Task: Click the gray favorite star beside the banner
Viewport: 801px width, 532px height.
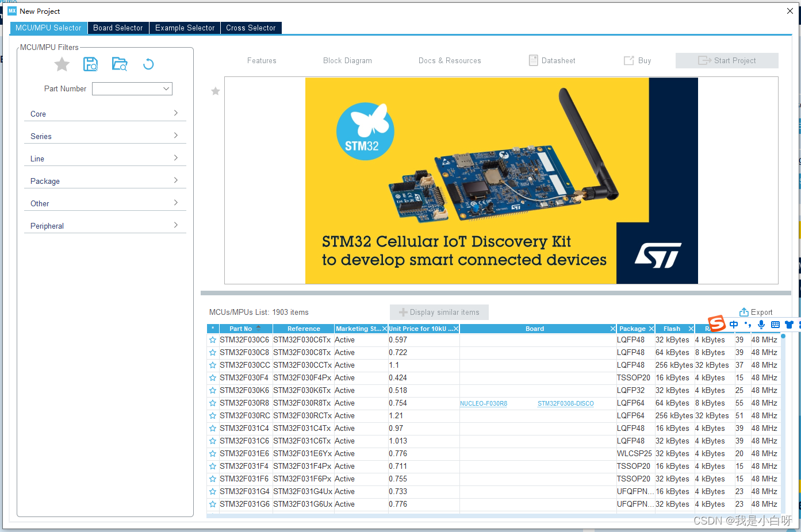Action: 216,91
